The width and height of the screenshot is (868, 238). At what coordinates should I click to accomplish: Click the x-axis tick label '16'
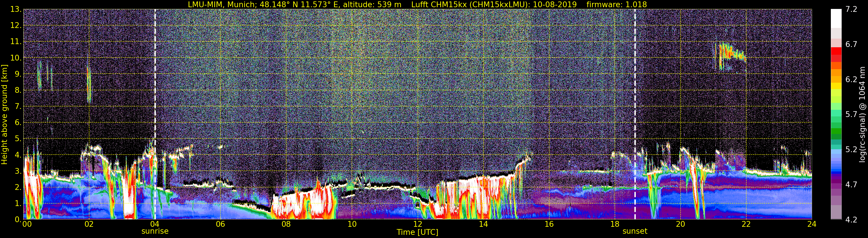point(549,224)
